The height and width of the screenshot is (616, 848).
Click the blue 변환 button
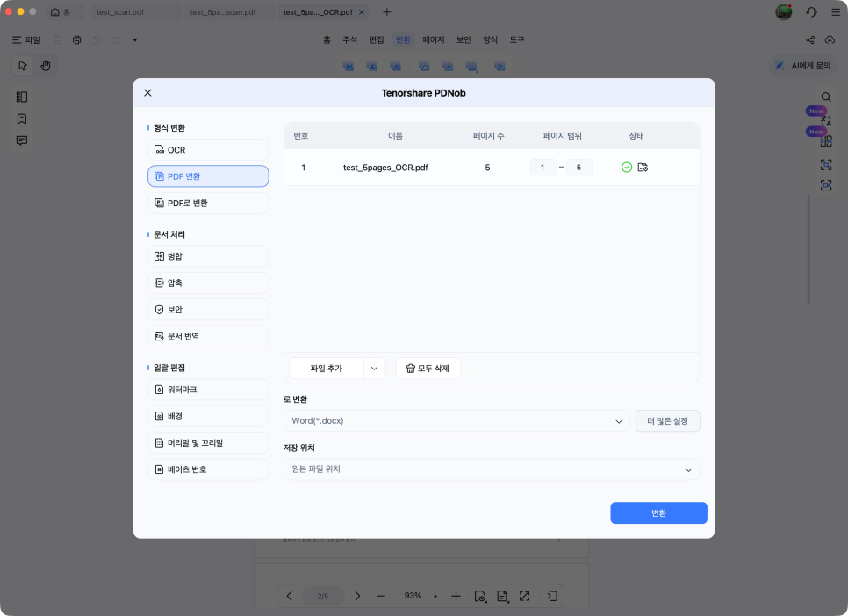coord(658,512)
